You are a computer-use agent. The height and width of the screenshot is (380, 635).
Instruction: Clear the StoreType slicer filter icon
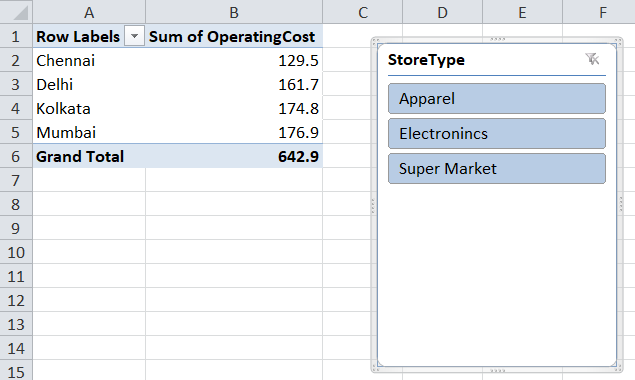pos(592,59)
